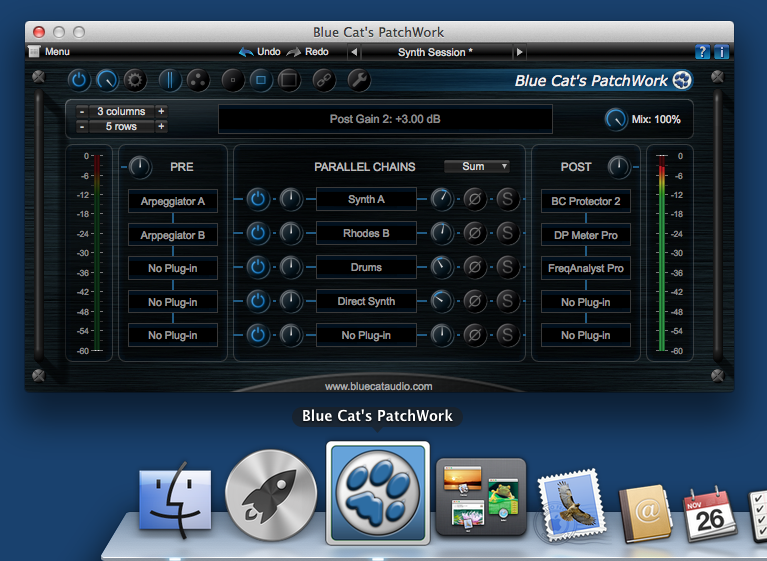Open Finder from the Dock
This screenshot has height=561, width=767.
pos(175,499)
